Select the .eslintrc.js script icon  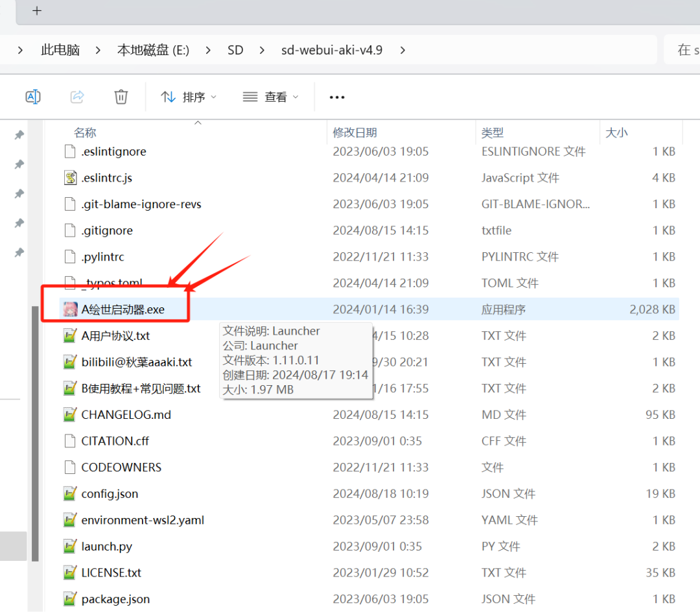(70, 178)
